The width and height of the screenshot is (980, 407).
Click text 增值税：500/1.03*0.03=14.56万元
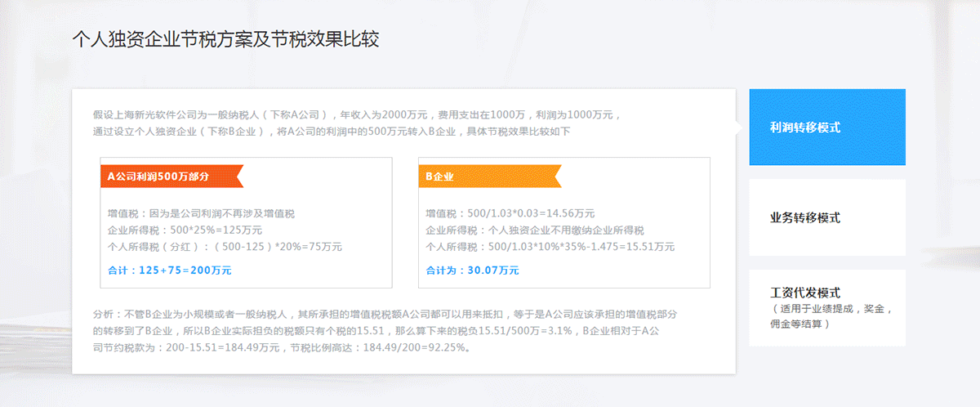click(510, 213)
